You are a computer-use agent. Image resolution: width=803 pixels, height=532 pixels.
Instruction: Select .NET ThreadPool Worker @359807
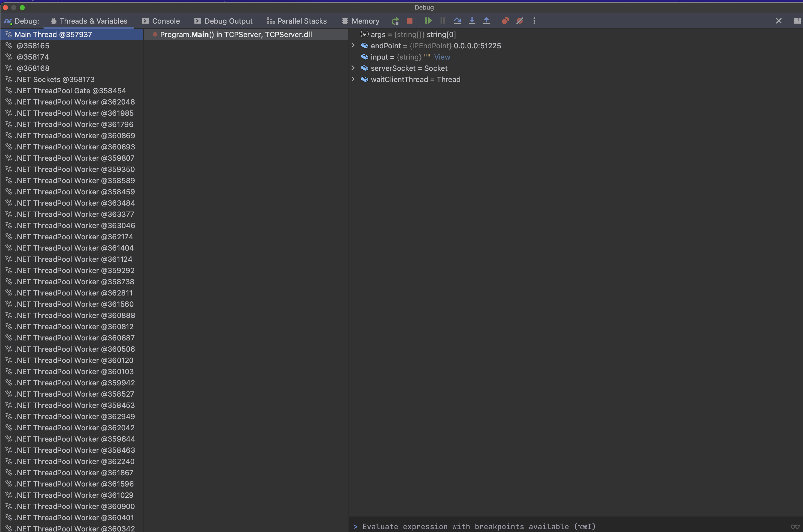pos(72,158)
